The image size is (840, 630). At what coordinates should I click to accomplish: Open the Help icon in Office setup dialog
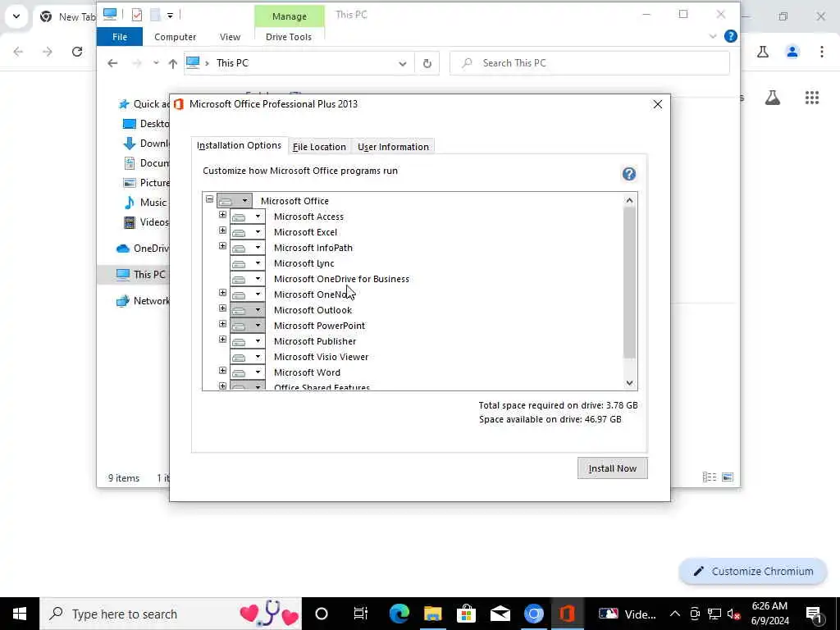click(629, 174)
